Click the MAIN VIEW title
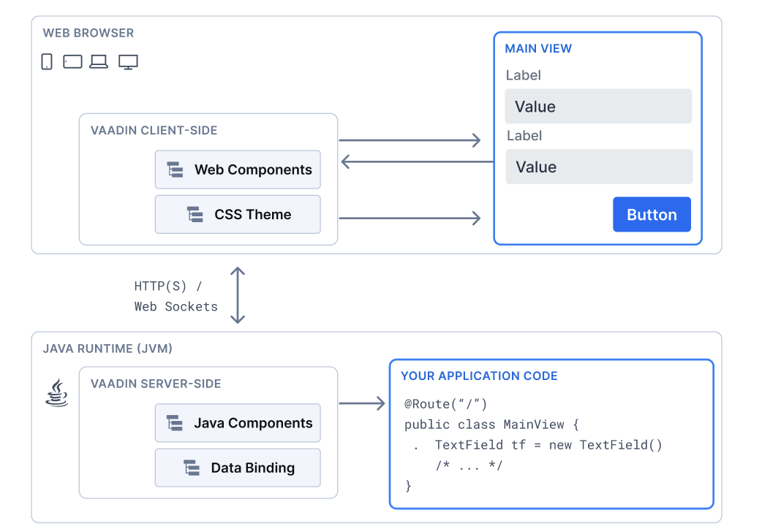This screenshot has width=781, height=532. point(538,49)
